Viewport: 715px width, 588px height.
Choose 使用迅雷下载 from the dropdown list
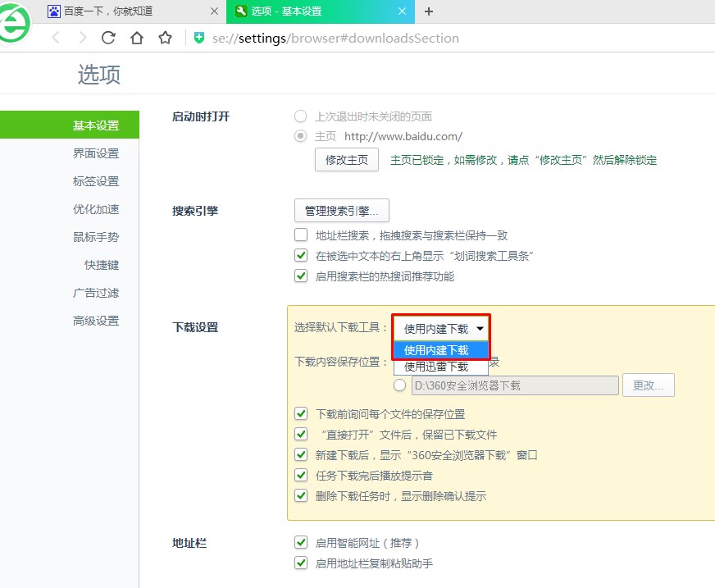tap(441, 367)
